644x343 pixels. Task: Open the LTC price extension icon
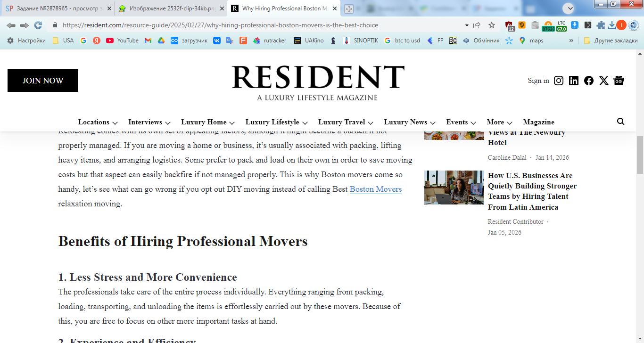(561, 26)
